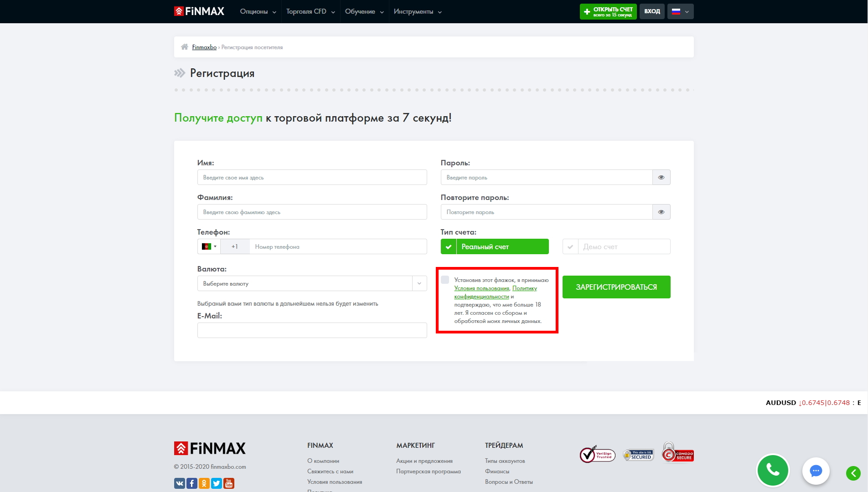Select the Демо счет account type
868x492 pixels.
[x=616, y=246]
